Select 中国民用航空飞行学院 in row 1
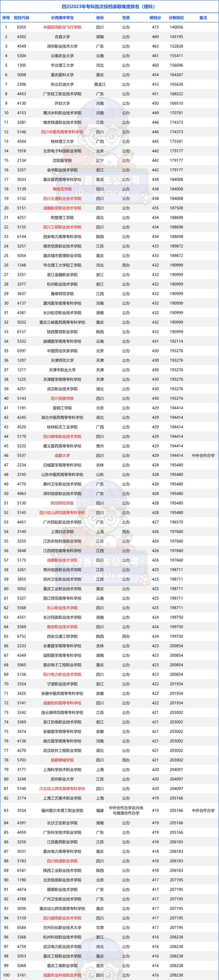 click(62, 27)
